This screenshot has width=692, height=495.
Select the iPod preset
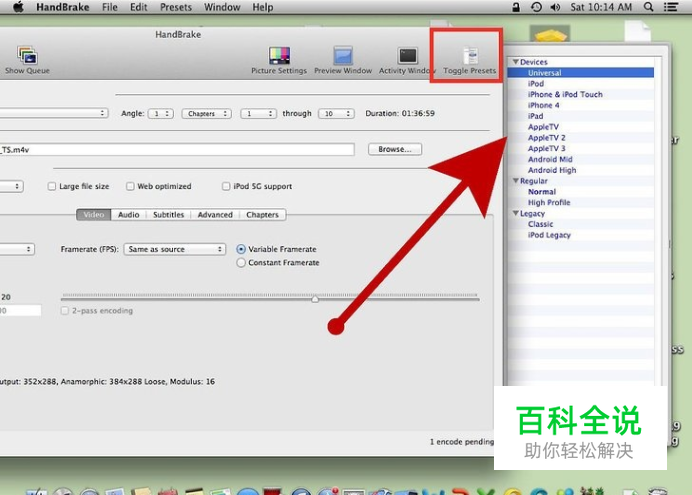pos(580,83)
